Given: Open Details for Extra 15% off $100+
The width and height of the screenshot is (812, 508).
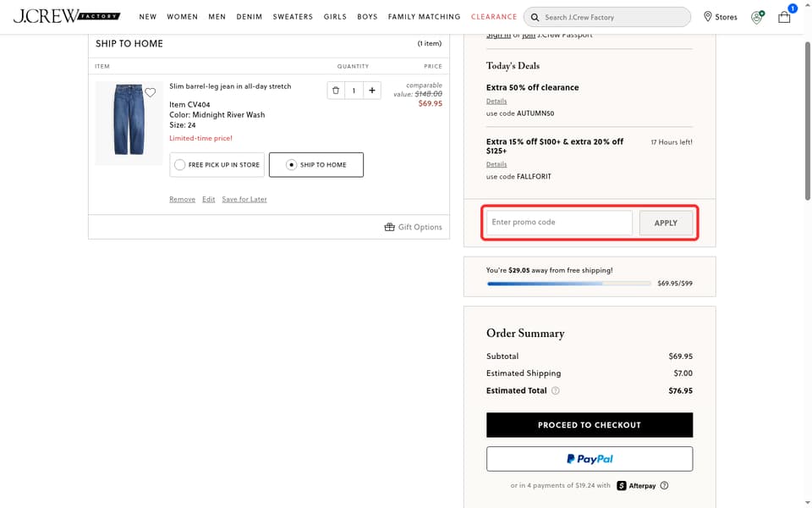Looking at the screenshot, I should pyautogui.click(x=497, y=164).
